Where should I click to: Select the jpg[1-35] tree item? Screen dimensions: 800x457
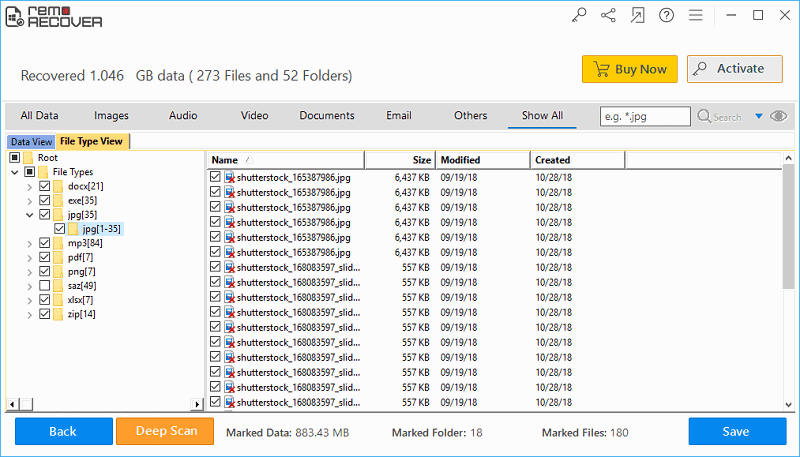click(102, 229)
